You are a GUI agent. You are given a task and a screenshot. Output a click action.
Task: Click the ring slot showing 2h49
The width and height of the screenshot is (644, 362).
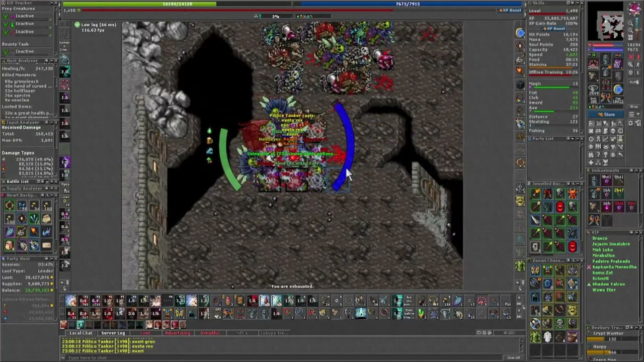pyautogui.click(x=593, y=89)
